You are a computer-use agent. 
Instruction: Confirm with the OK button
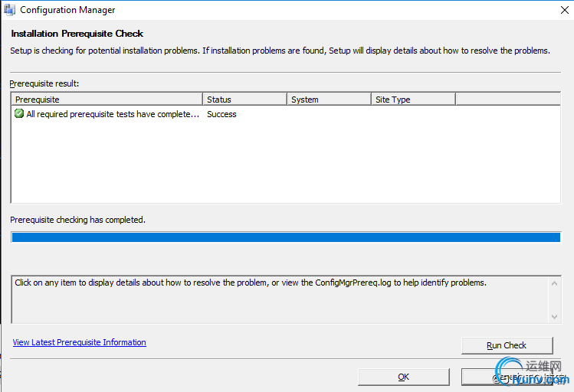click(x=403, y=377)
